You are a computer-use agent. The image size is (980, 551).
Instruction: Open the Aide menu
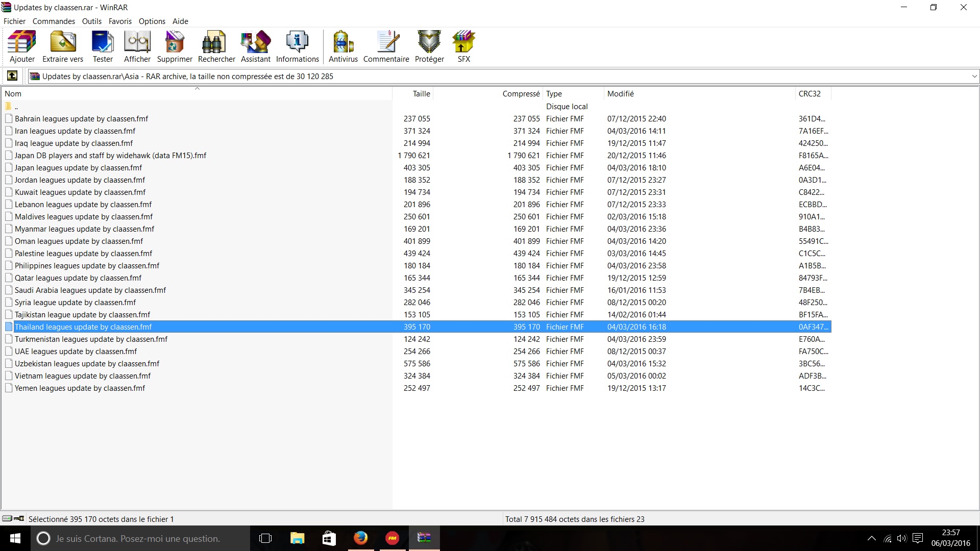coord(180,21)
